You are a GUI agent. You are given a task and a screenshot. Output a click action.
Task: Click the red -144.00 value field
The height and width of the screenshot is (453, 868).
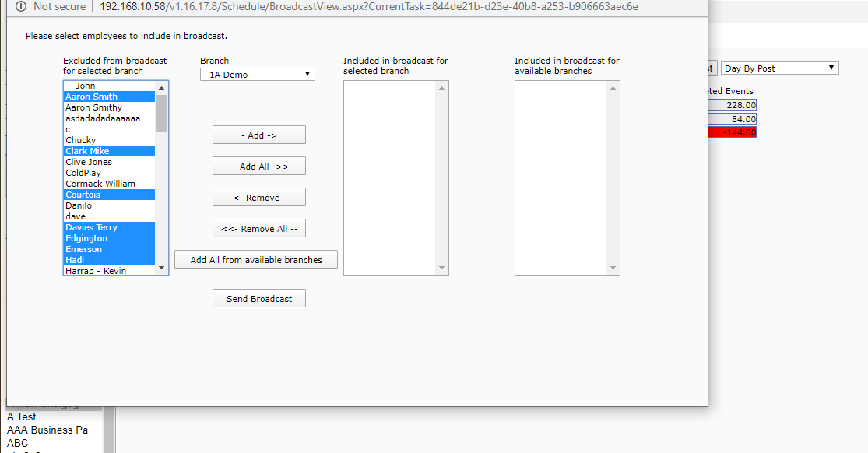click(731, 132)
